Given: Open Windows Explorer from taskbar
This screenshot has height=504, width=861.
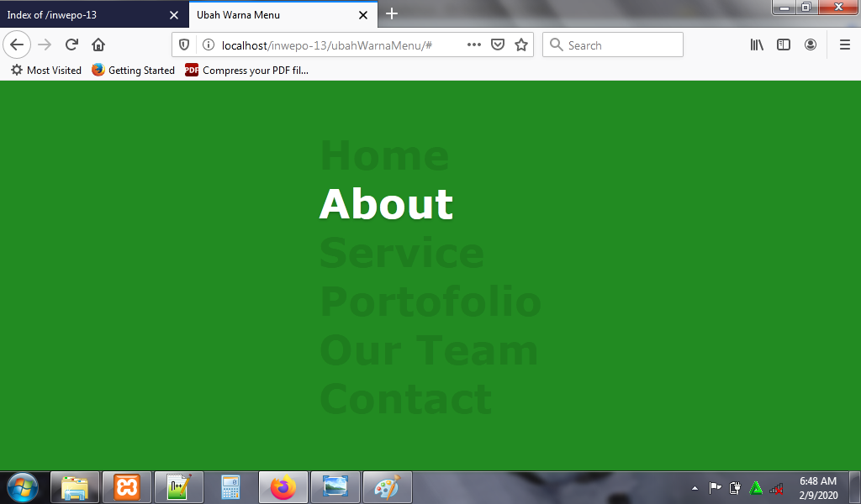Looking at the screenshot, I should [75, 487].
